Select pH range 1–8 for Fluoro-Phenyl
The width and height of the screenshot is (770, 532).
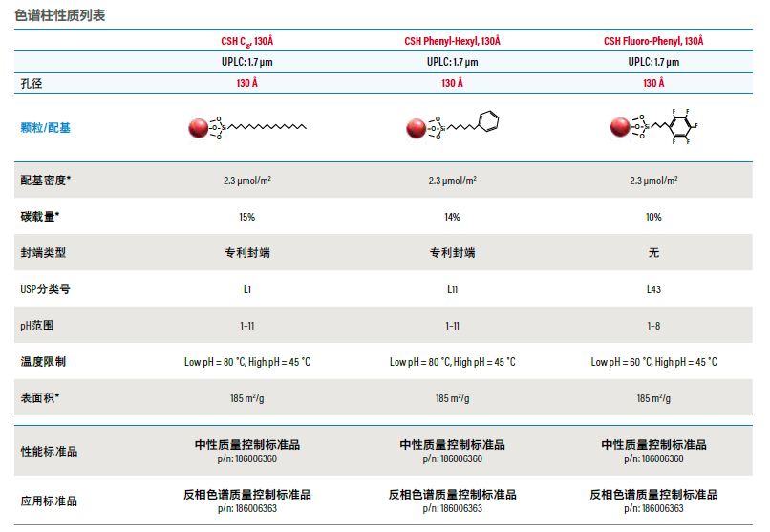pos(653,326)
